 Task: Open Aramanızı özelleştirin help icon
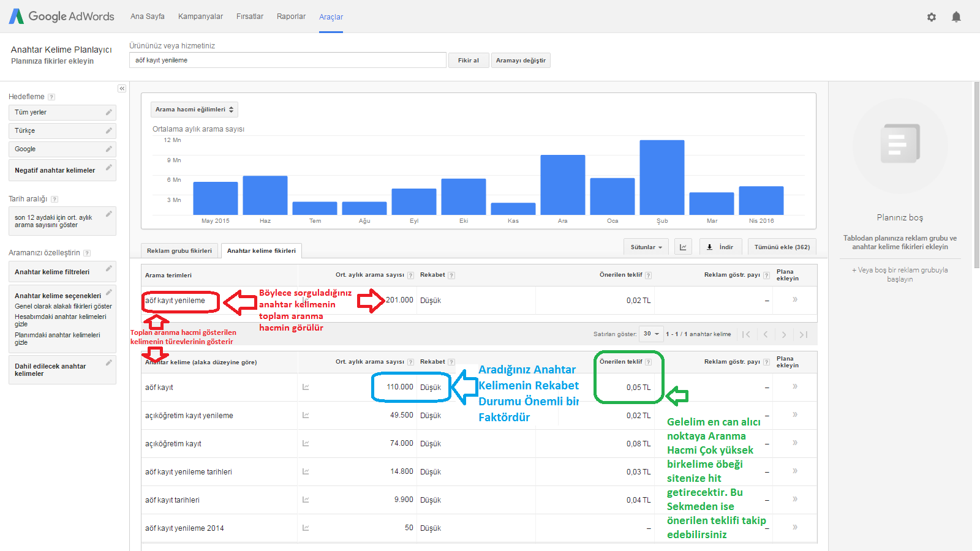[87, 253]
